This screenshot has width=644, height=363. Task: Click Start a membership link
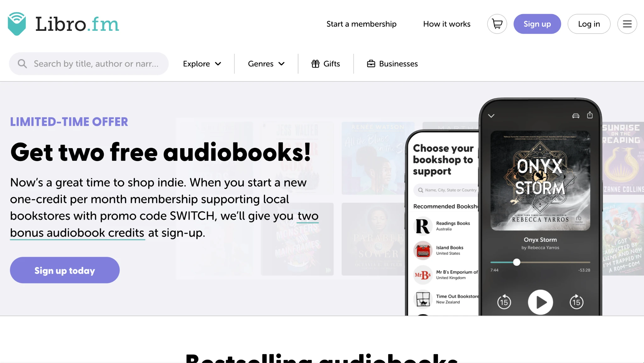coord(361,24)
